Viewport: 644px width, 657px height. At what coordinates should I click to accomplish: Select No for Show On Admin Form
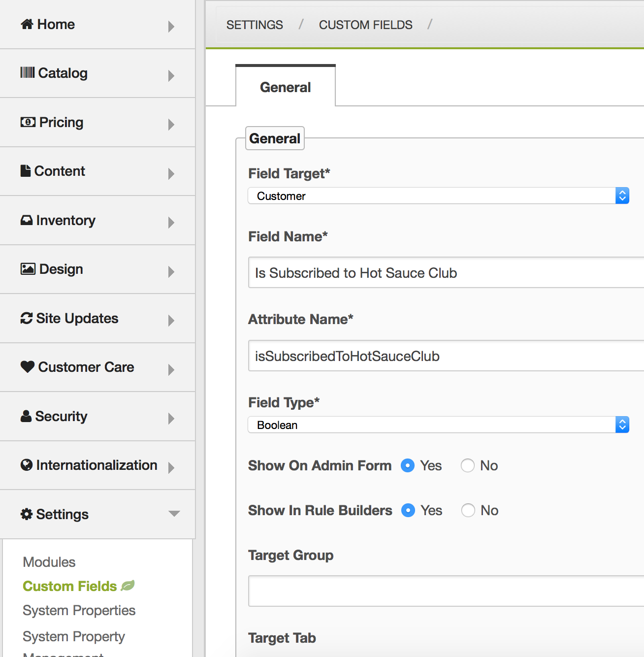pos(468,465)
